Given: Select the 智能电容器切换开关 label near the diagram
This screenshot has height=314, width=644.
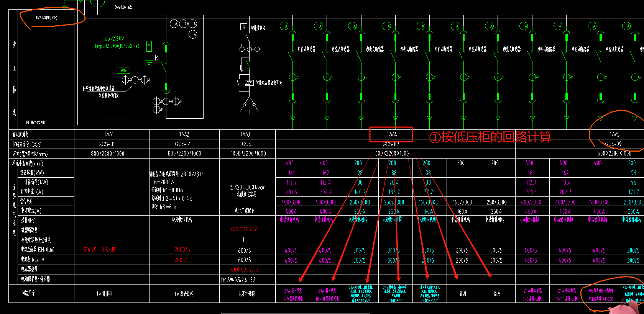Looking at the screenshot, I should click(x=269, y=83).
